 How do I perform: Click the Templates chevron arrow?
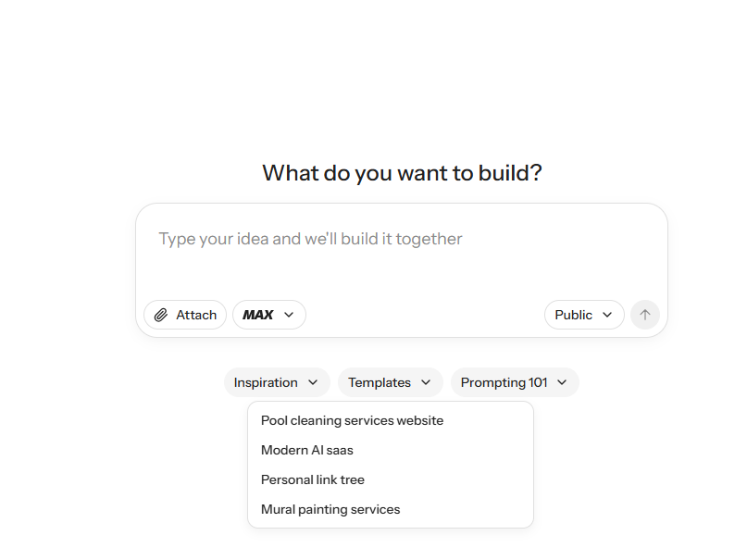(x=426, y=382)
